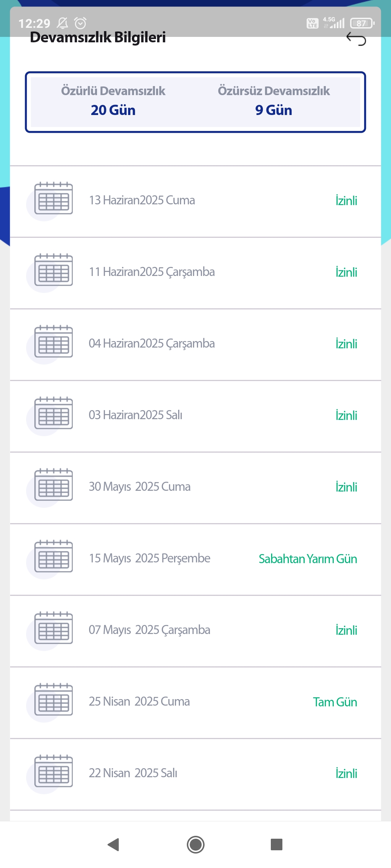The image size is (391, 868).
Task: Tap İzinli label on 22 Nisan row
Action: point(346,774)
